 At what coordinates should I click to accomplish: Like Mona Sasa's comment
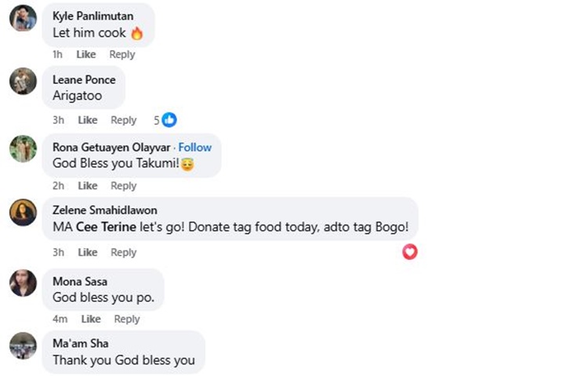coord(91,319)
